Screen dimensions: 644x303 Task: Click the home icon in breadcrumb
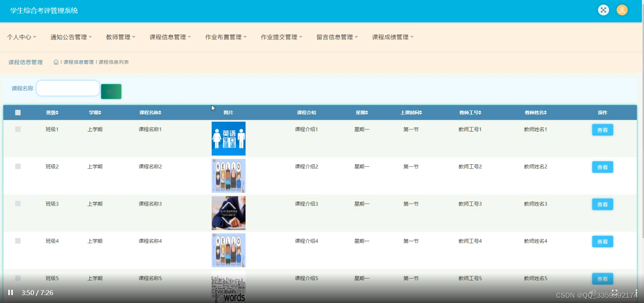[x=56, y=62]
